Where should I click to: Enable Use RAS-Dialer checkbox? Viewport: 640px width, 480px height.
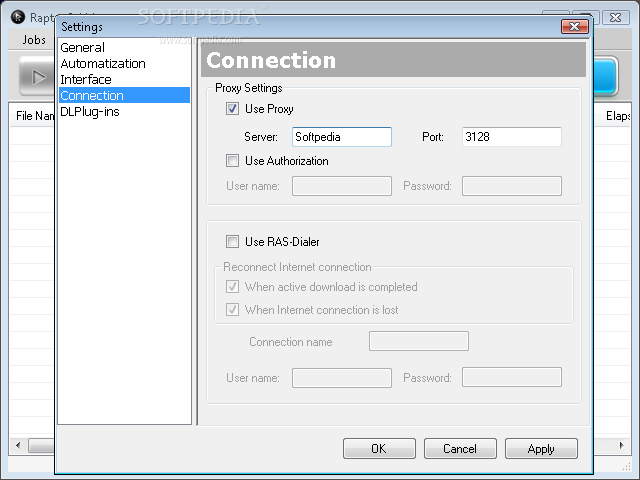(232, 242)
